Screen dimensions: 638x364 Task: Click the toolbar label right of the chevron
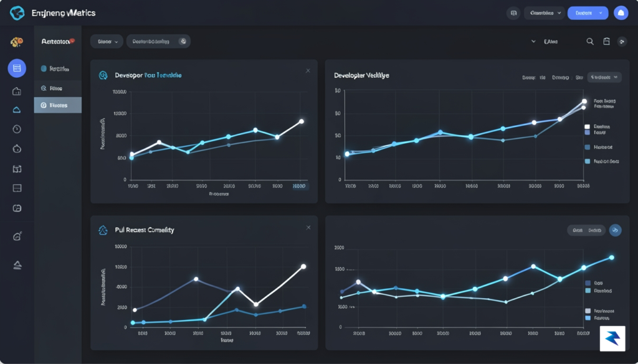click(551, 42)
